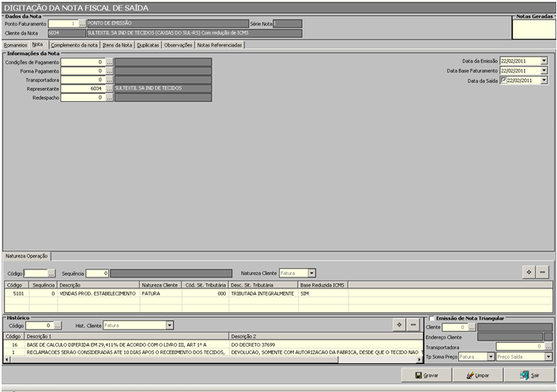Viewport: 557px width, 392px height.
Task: Expand Data da Emissão date dropdown
Action: click(x=544, y=61)
